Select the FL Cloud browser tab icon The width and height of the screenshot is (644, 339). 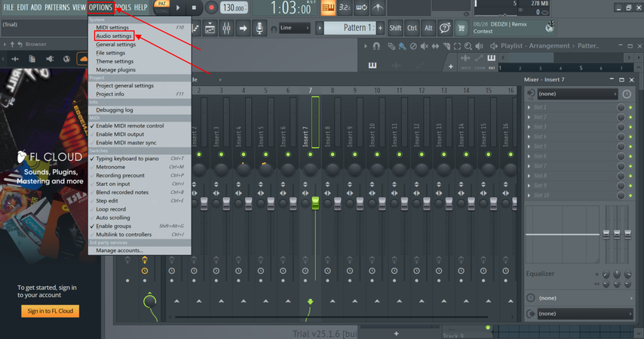tap(82, 59)
